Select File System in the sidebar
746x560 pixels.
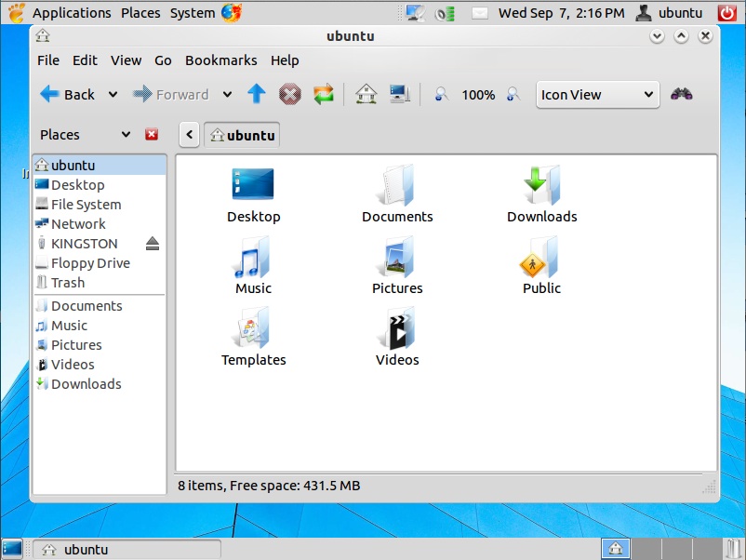[x=100, y=204]
